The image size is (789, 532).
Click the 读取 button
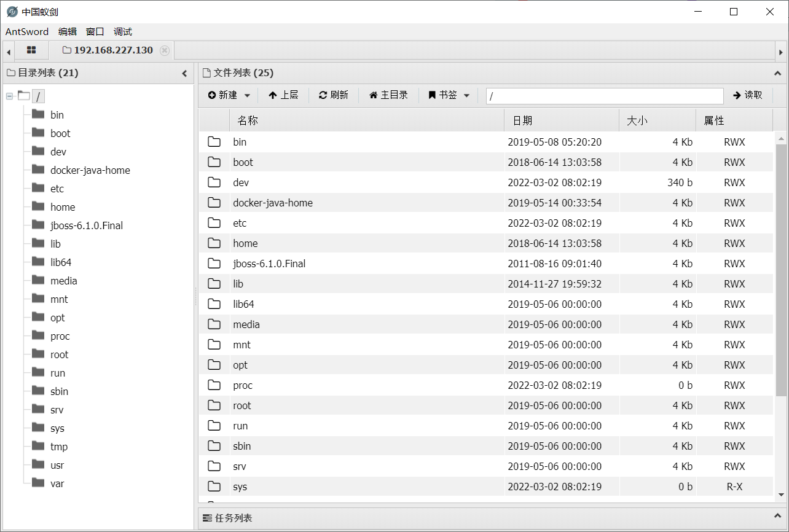[748, 95]
